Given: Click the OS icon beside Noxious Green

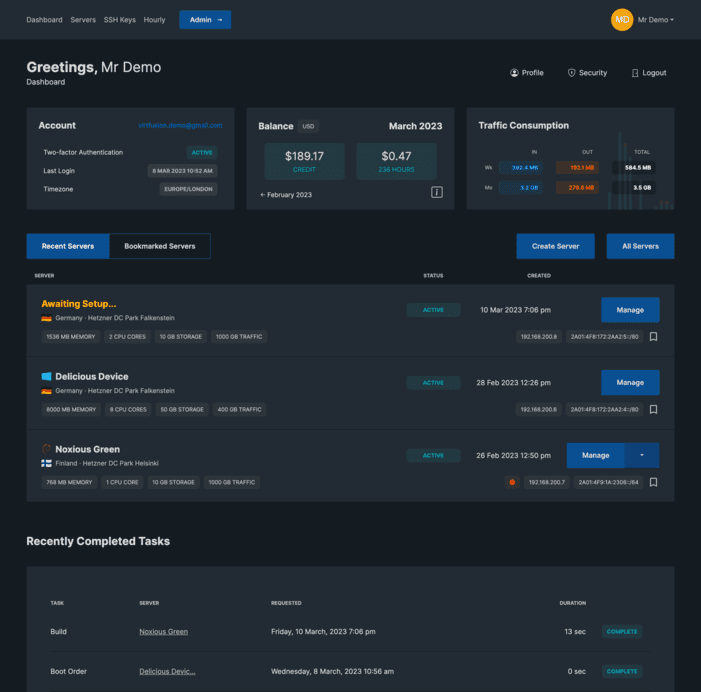Looking at the screenshot, I should [46, 449].
